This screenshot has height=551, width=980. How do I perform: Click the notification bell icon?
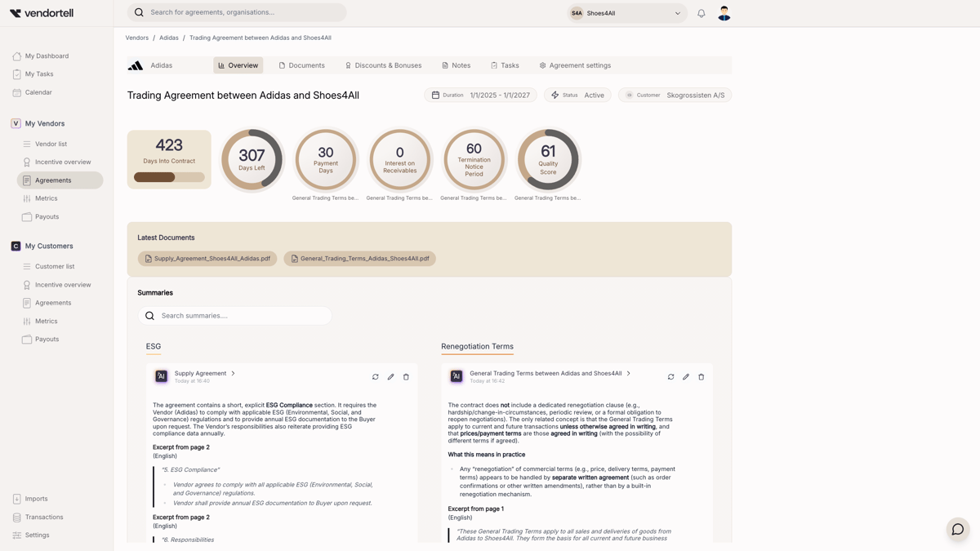[x=700, y=13]
